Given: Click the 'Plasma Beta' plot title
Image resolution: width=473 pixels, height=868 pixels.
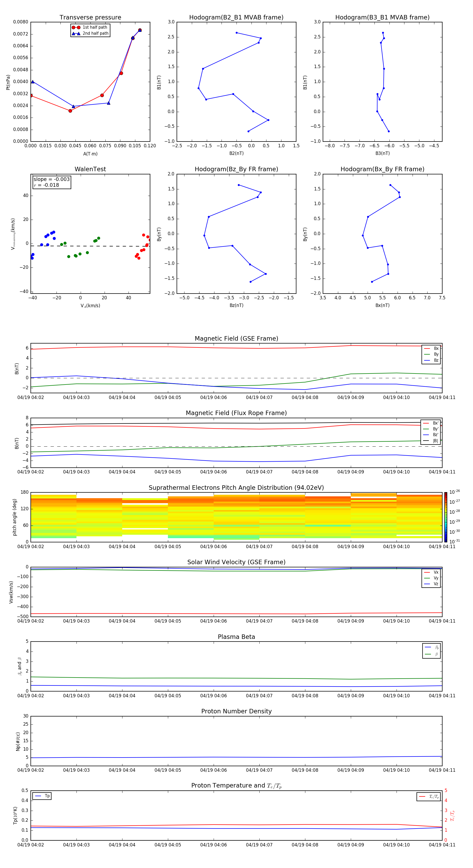Looking at the screenshot, I should click(x=236, y=637).
